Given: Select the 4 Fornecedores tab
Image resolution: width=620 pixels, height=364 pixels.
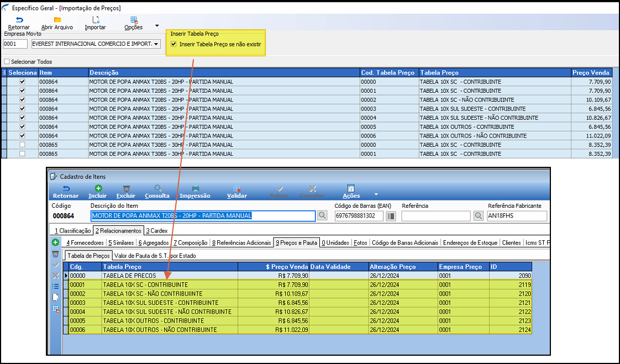Looking at the screenshot, I should click(x=85, y=242).
